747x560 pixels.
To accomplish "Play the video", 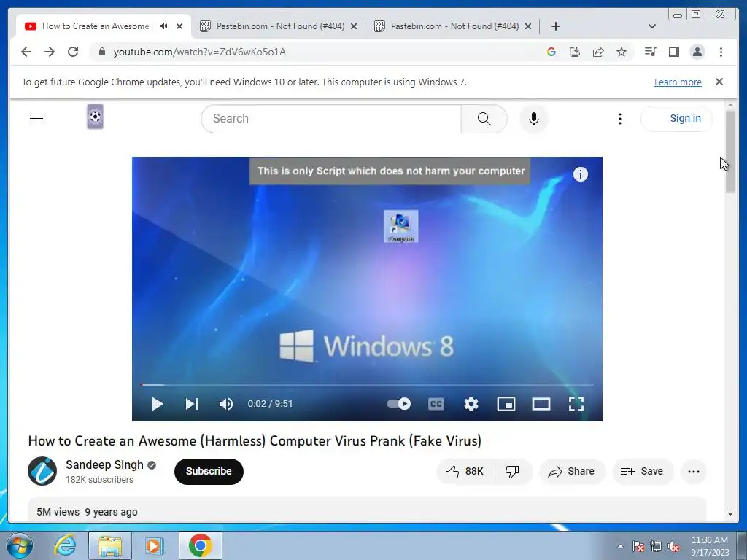I will click(x=158, y=404).
